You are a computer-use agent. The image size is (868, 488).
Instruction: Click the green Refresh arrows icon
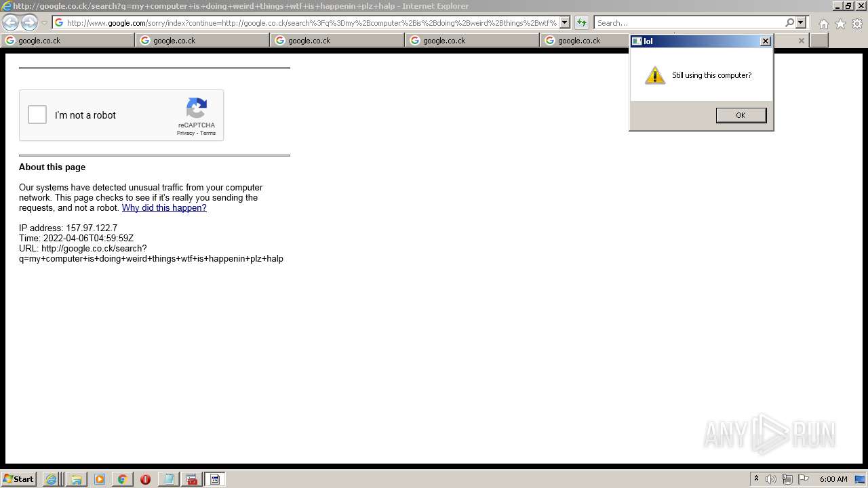pyautogui.click(x=581, y=22)
